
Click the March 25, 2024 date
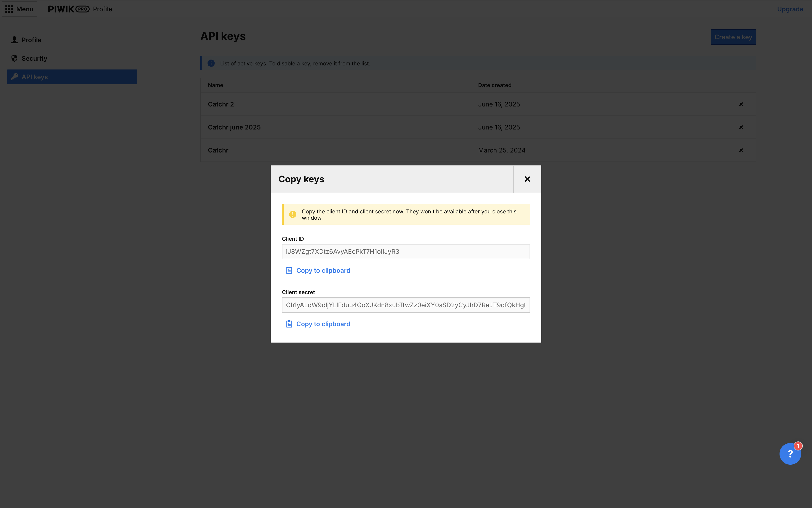pyautogui.click(x=502, y=150)
